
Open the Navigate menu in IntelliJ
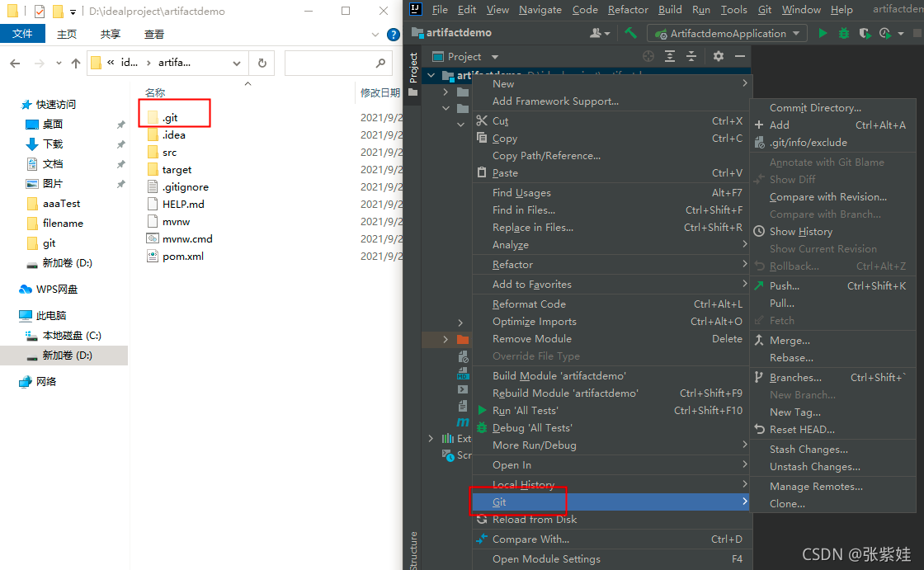click(540, 9)
